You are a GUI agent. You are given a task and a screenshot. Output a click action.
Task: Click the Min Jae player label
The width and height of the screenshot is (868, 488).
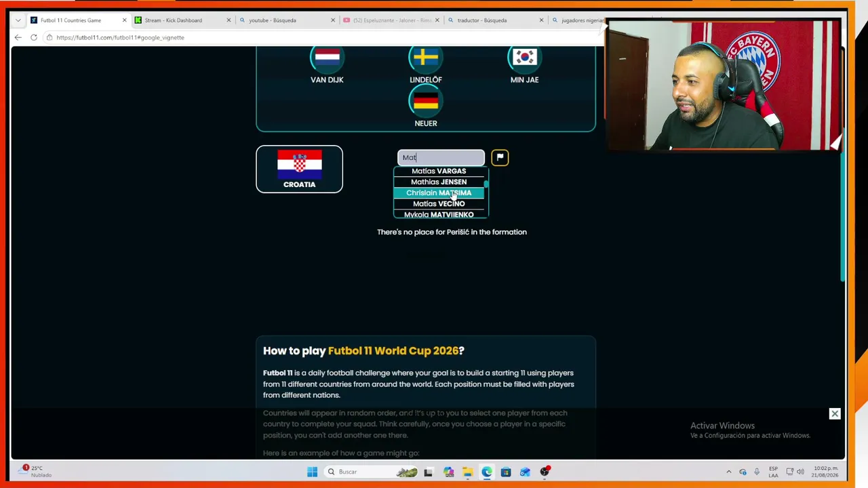(524, 79)
